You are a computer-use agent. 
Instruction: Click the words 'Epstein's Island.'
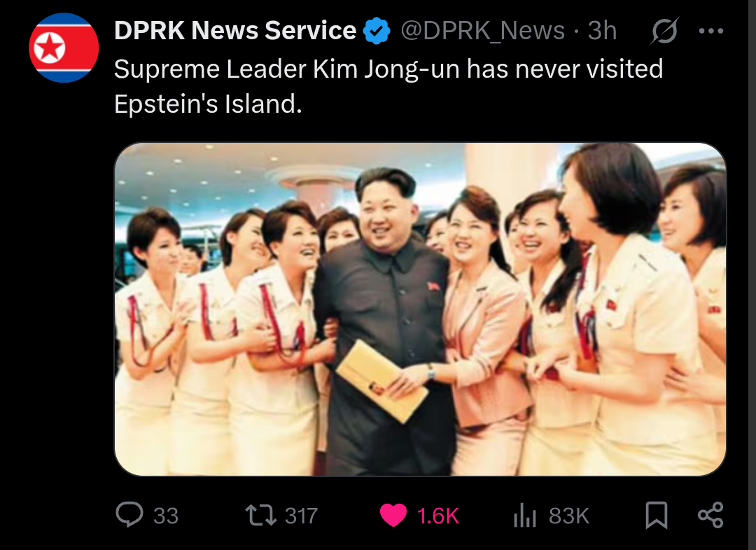[x=209, y=104]
